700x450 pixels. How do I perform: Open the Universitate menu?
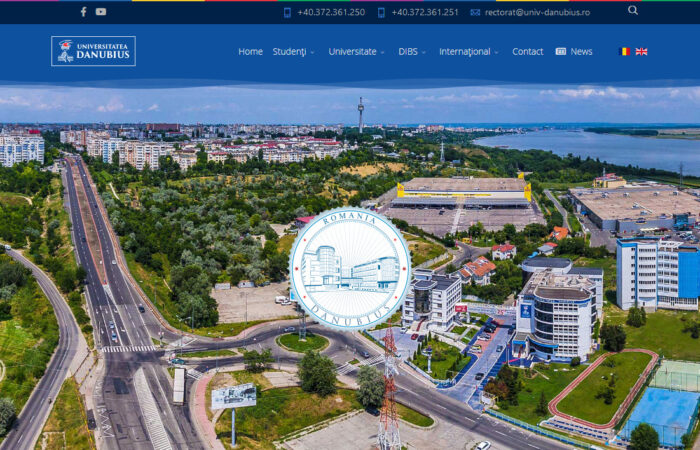pos(353,51)
